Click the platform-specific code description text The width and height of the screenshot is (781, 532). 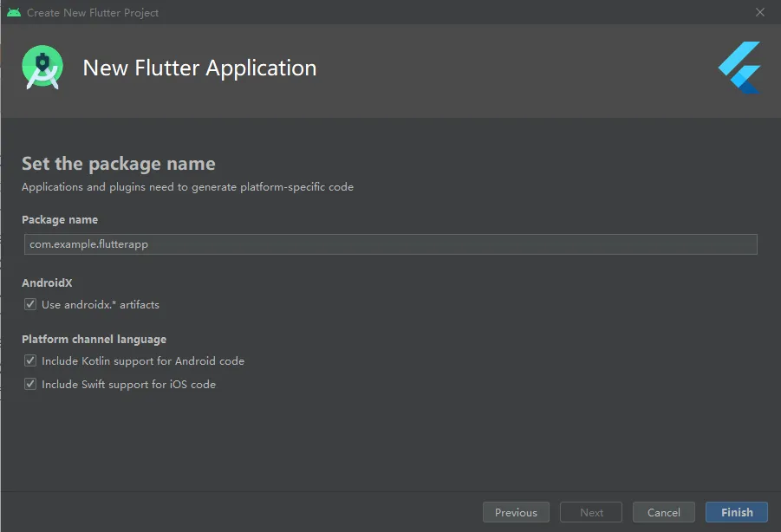point(187,187)
